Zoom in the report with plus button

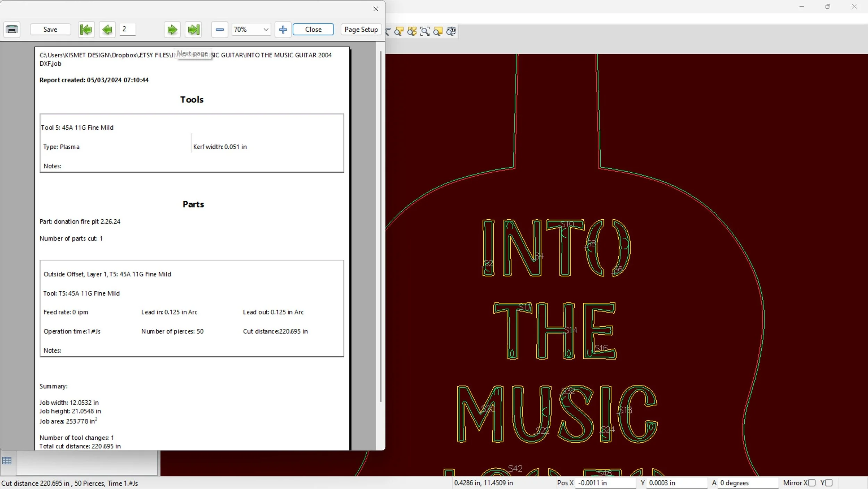pyautogui.click(x=283, y=30)
